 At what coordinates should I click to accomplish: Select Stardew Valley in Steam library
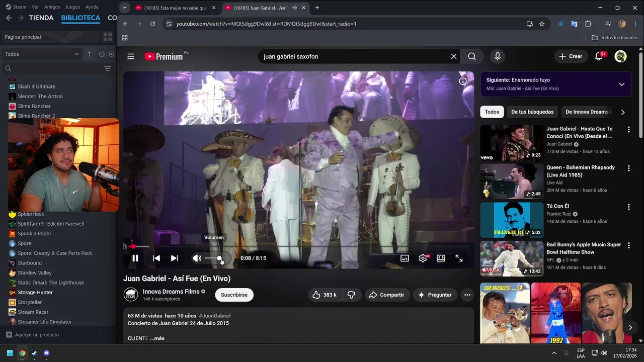coord(35,273)
